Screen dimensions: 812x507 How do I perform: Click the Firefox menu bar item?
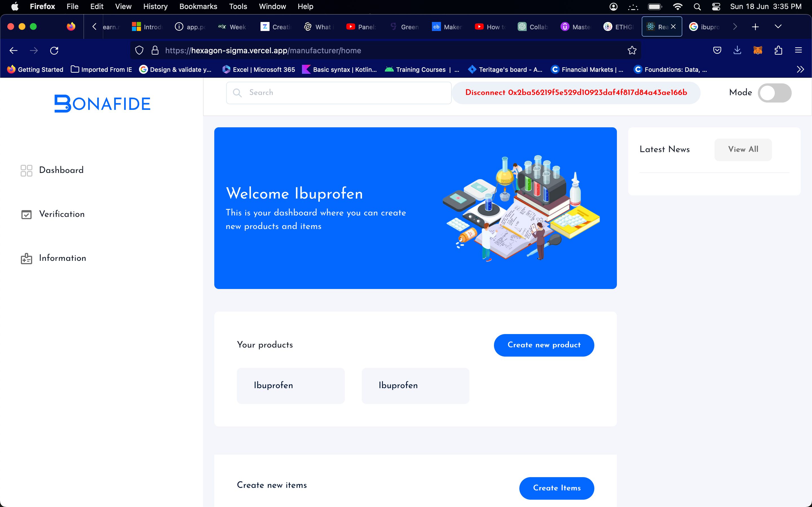[x=42, y=6]
